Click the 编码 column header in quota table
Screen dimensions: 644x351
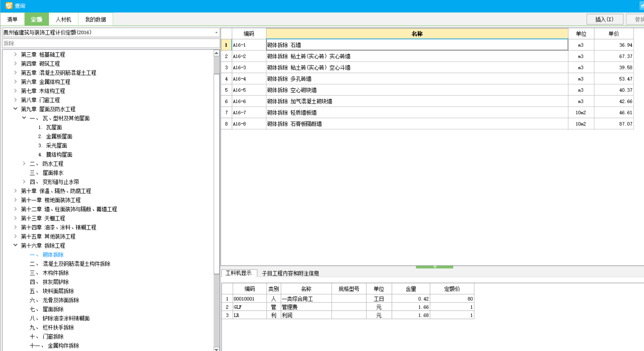(x=249, y=34)
